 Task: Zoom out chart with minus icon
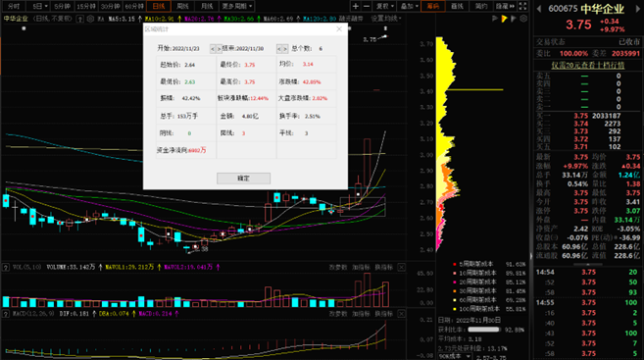click(367, 6)
